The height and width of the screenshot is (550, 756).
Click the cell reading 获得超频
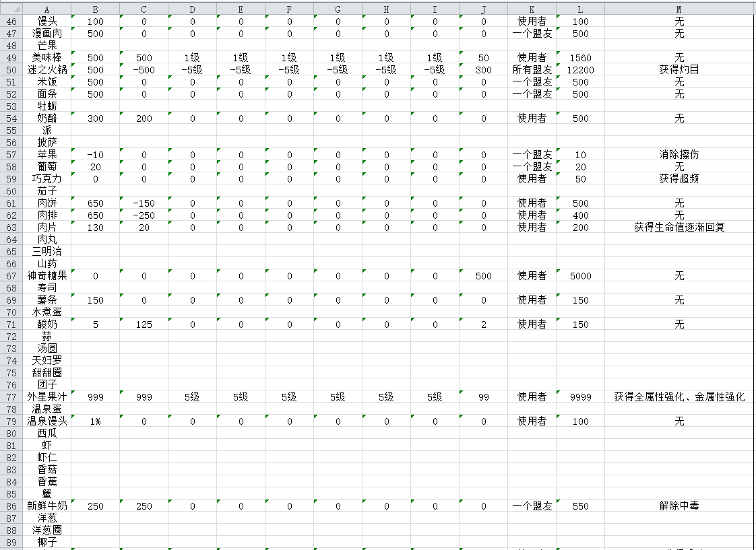coord(679,178)
